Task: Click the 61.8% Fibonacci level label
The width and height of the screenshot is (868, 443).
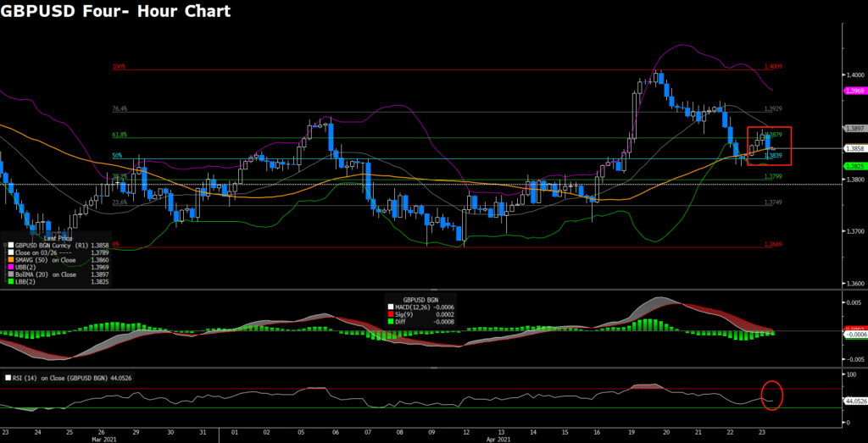Action: point(120,135)
